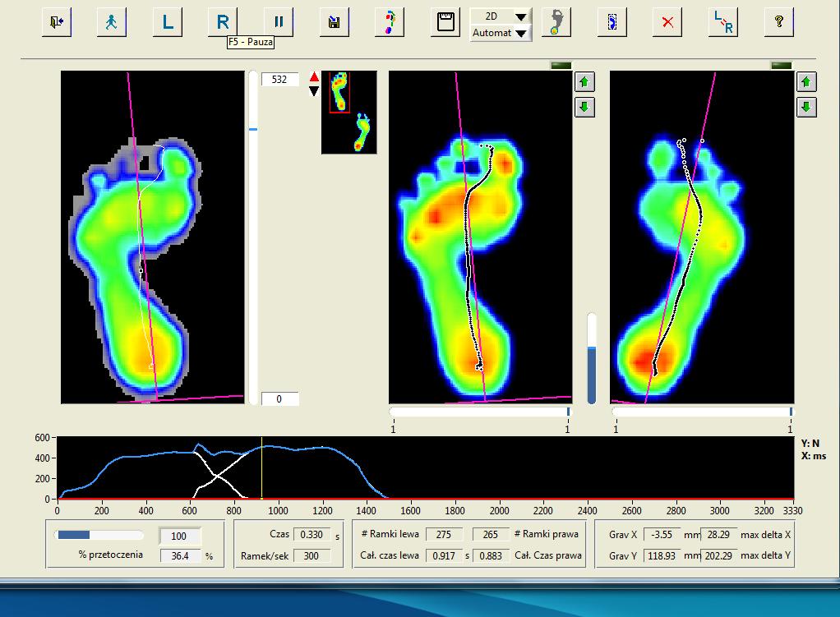Click the Ramki lewa field showing 275
Screen dimensions: 840x617
tap(444, 535)
